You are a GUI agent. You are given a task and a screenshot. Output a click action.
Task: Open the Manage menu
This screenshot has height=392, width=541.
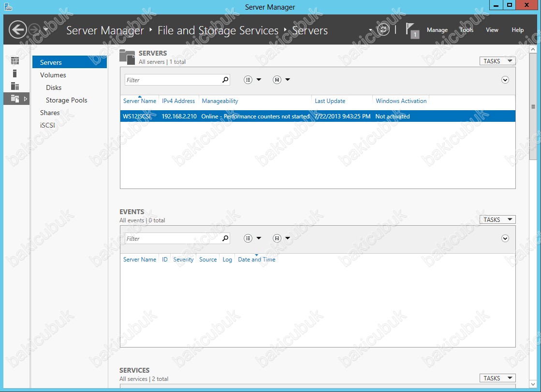(x=437, y=30)
